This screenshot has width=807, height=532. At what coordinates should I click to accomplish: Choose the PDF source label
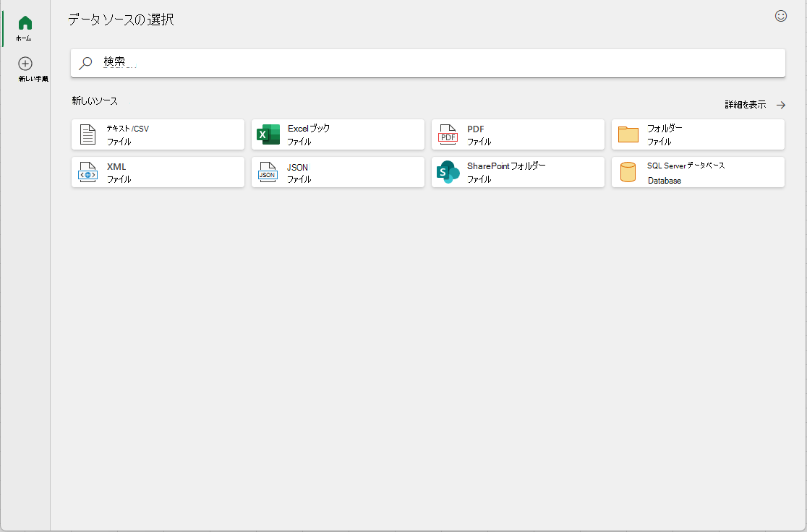point(476,129)
